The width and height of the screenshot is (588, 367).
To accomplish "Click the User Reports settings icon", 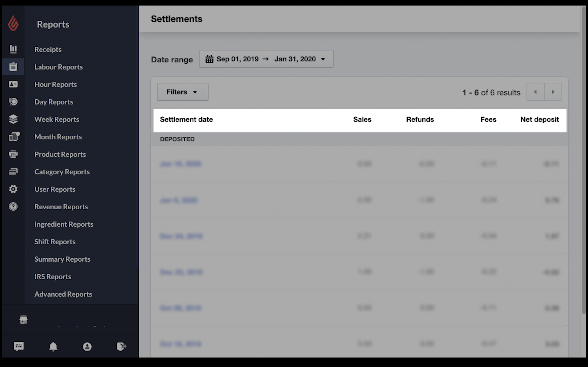I will tap(13, 189).
